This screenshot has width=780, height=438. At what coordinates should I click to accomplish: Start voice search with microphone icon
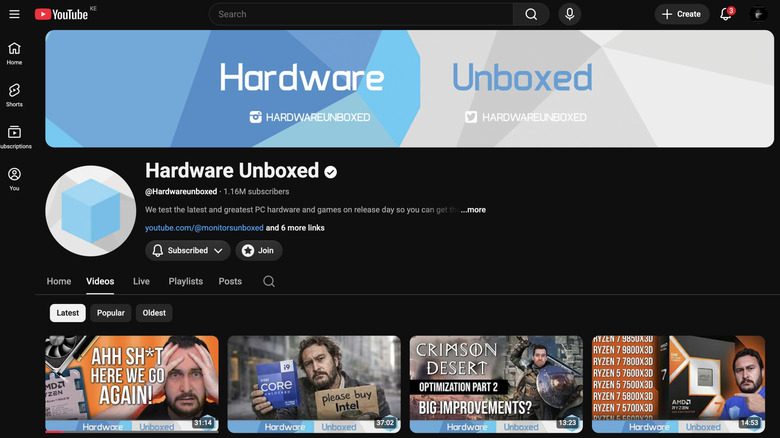coord(570,14)
